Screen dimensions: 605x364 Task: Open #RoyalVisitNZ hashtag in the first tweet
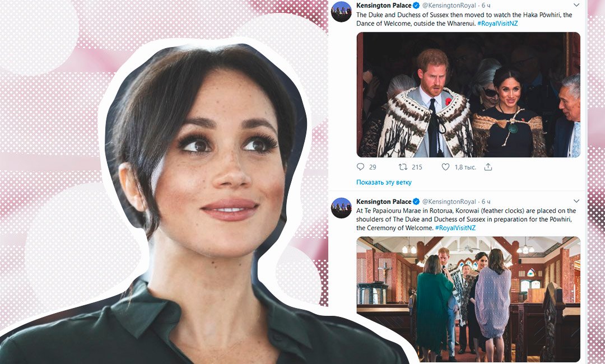(x=497, y=23)
